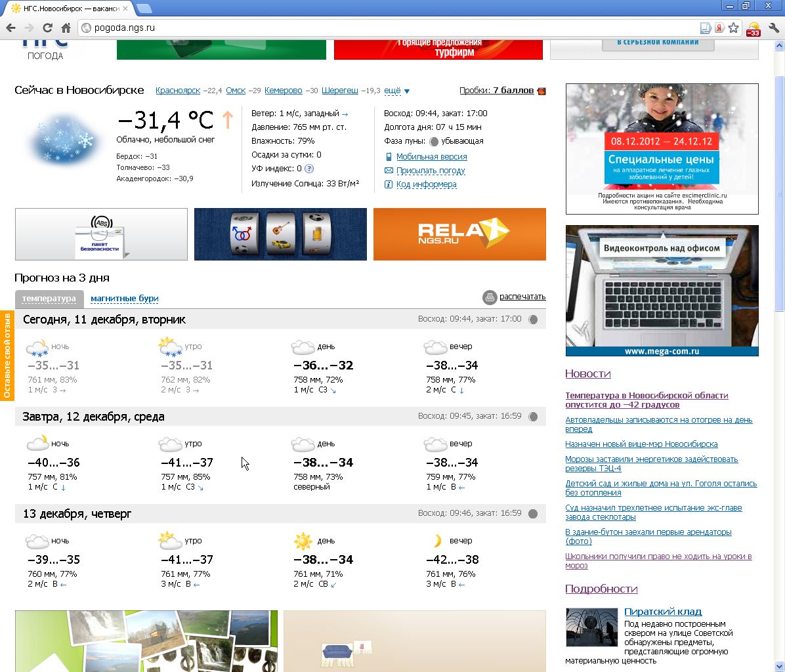Click the 'Пиратский клад' article thumbnail
This screenshot has width=785, height=672.
tap(591, 627)
